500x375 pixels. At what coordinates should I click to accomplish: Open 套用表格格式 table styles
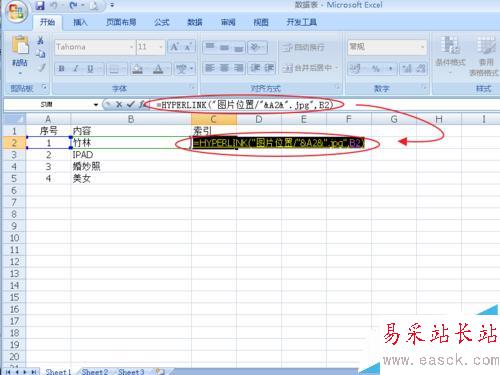[485, 56]
